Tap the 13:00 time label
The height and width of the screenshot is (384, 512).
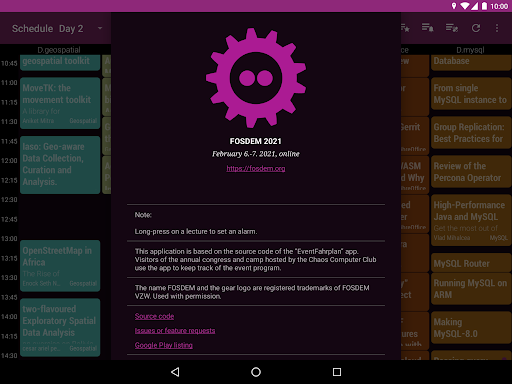(9, 239)
